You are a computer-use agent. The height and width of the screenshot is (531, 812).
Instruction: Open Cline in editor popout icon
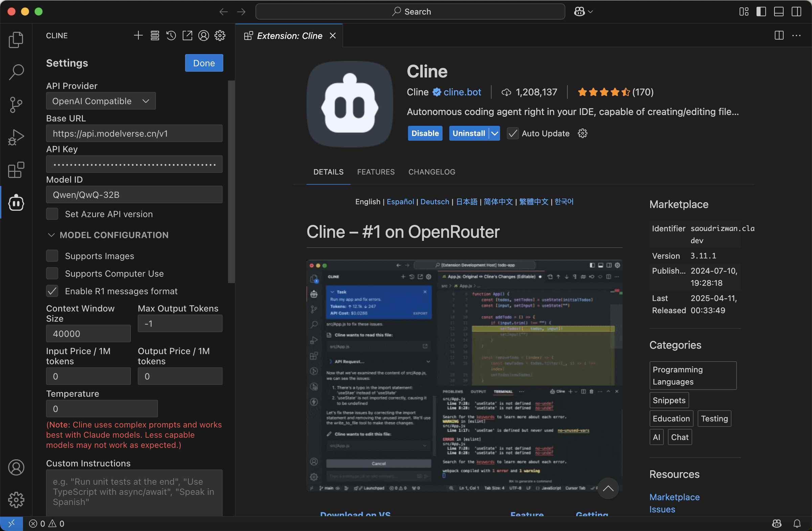pyautogui.click(x=187, y=36)
